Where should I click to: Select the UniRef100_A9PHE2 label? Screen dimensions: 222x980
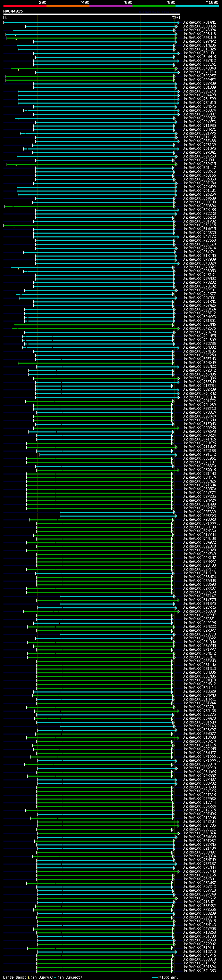199,80
